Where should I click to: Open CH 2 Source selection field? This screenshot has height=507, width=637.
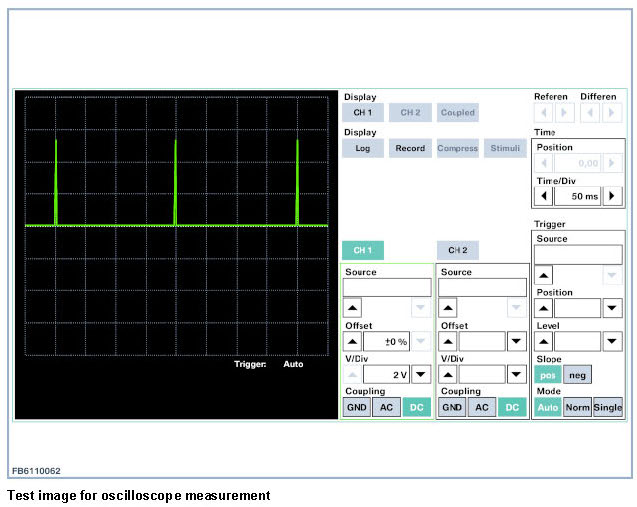(x=483, y=288)
